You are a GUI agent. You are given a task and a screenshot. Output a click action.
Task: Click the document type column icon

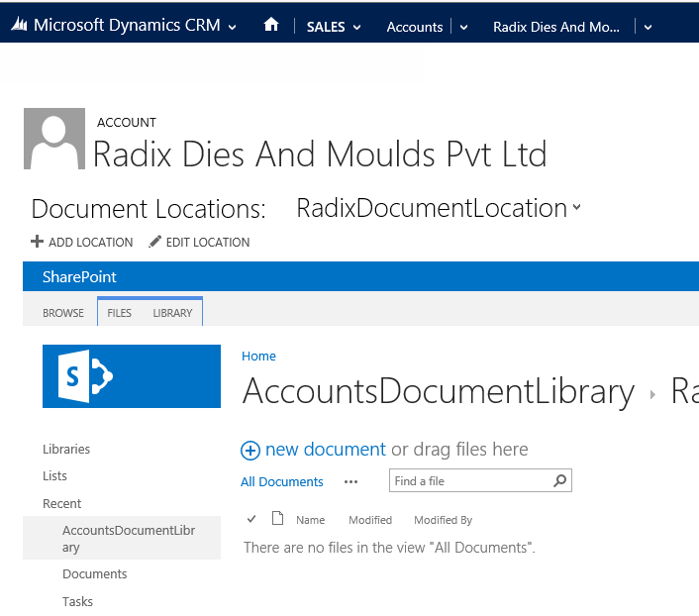point(278,518)
